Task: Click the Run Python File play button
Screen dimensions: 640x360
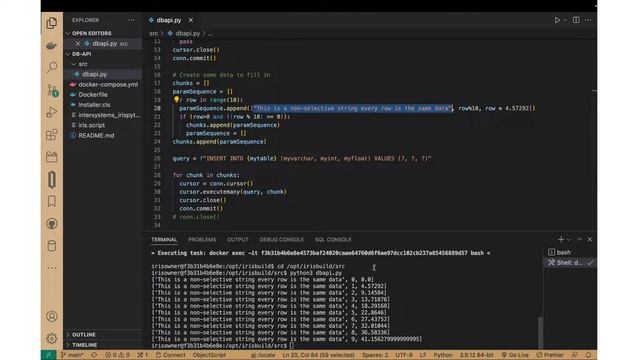Action: (x=557, y=20)
